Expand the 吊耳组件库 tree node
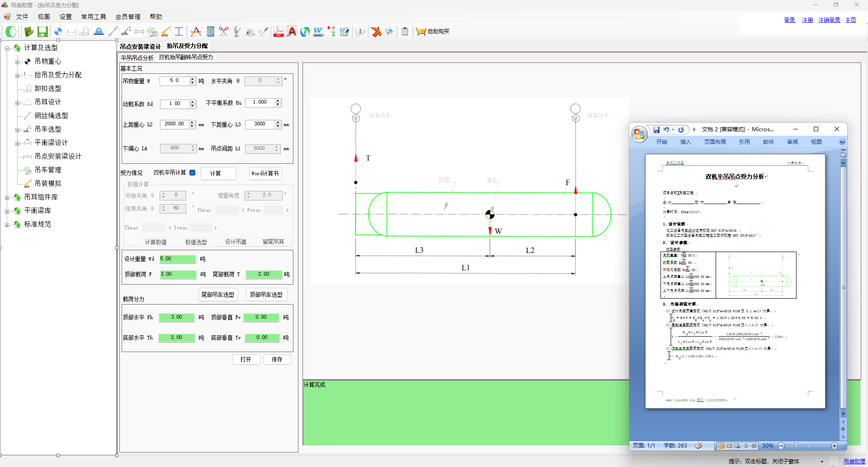This screenshot has width=868, height=467. tap(7, 198)
